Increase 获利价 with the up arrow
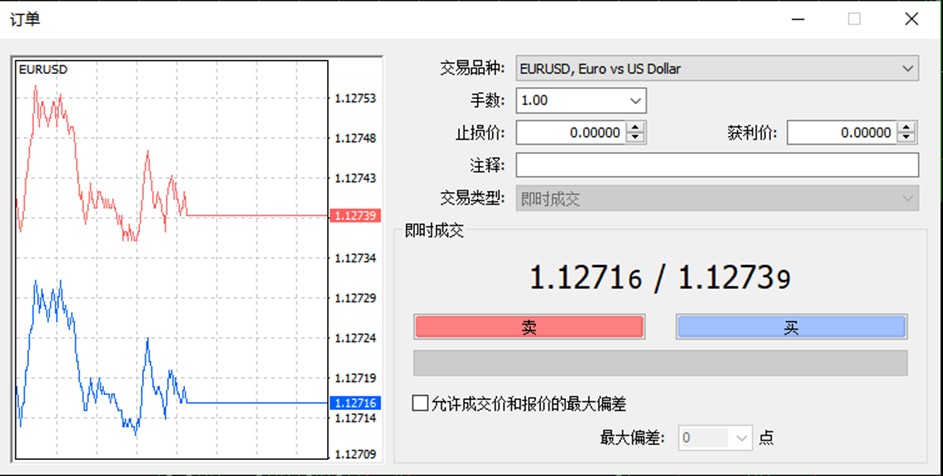Image resolution: width=943 pixels, height=476 pixels. click(x=906, y=128)
